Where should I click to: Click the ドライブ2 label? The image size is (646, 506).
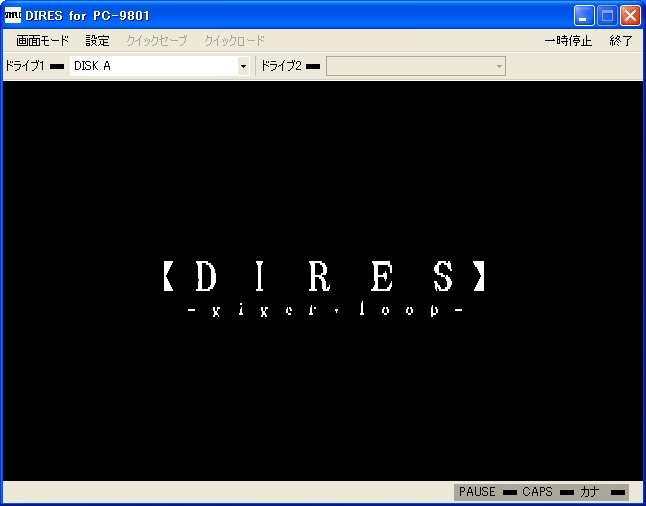(281, 66)
